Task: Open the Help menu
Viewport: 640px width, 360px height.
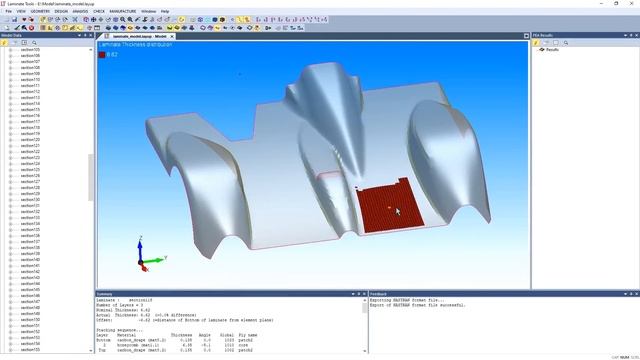Action: click(x=165, y=11)
